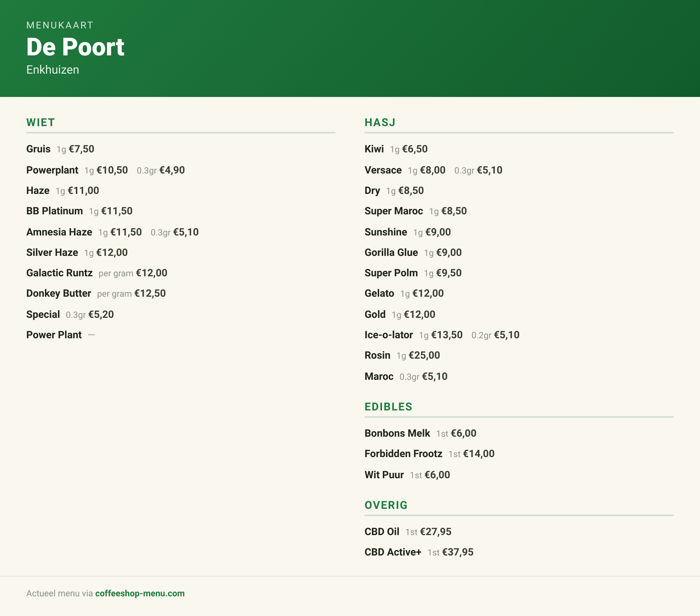Click CBD Oil price €27,95
Viewport: 700px width, 616px height.
[436, 532]
